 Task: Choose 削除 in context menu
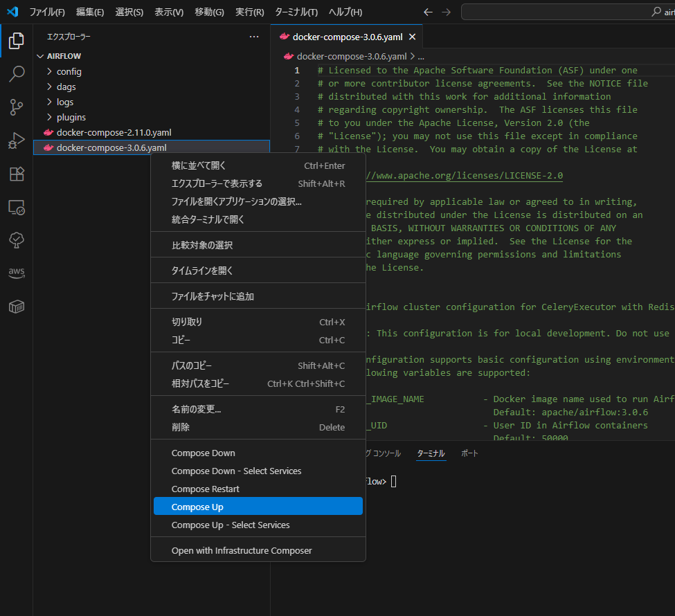point(258,428)
